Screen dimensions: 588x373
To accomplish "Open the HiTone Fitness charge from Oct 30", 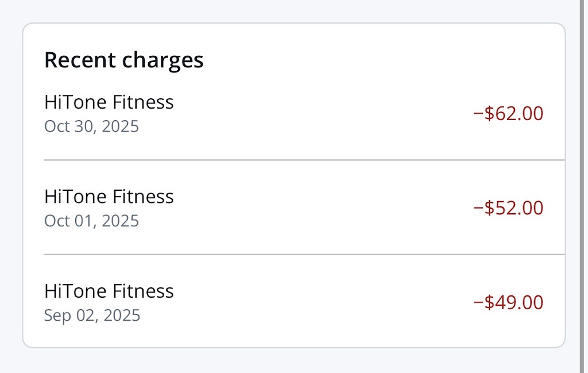I will tap(109, 102).
